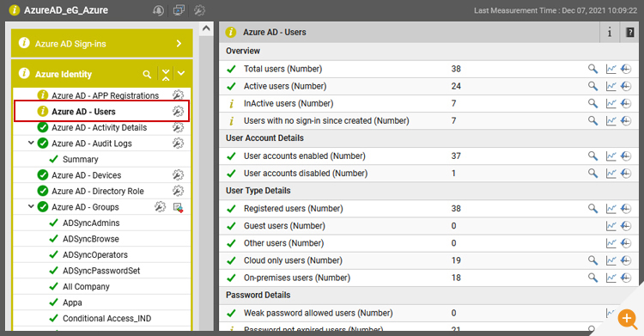The image size is (644, 336).
Task: Open magnifier details for Total users
Action: pyautogui.click(x=592, y=69)
